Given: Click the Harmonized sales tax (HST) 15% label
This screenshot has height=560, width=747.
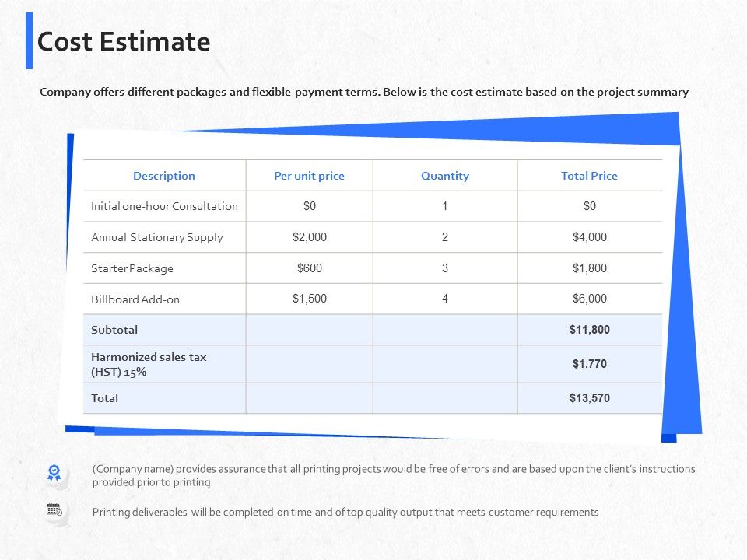Looking at the screenshot, I should (x=149, y=364).
